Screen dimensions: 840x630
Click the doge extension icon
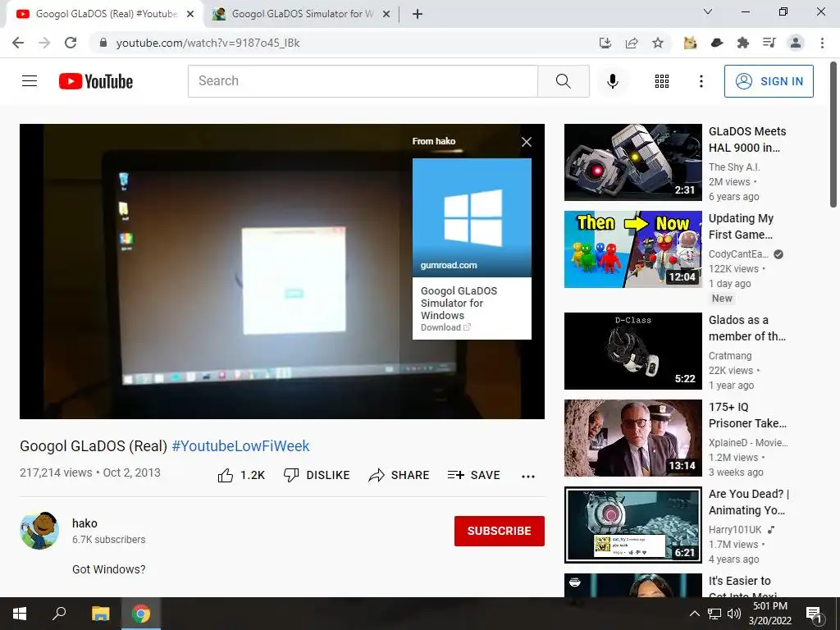coord(690,43)
